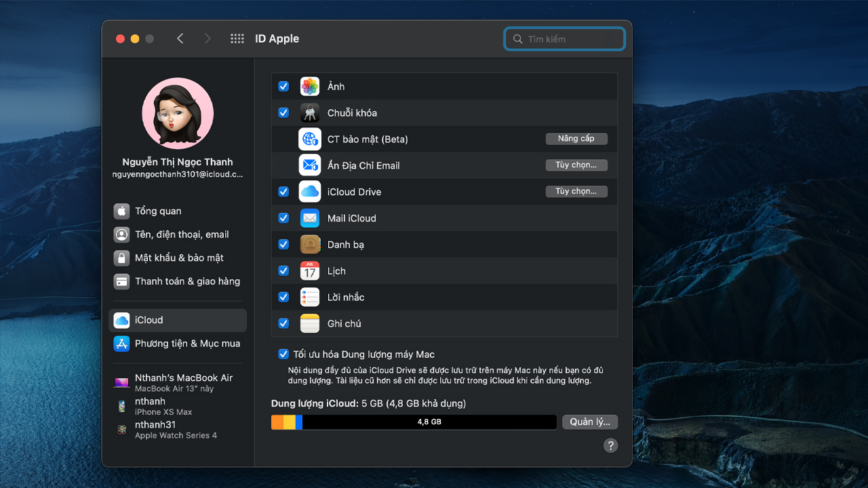The image size is (868, 488).
Task: Click the 4,8 GB label in storage bar
Action: (x=429, y=422)
